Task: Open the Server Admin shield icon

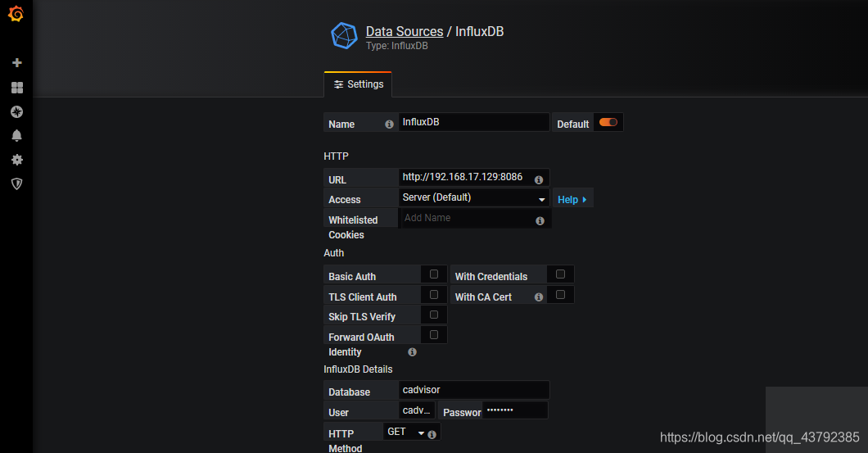Action: tap(17, 183)
